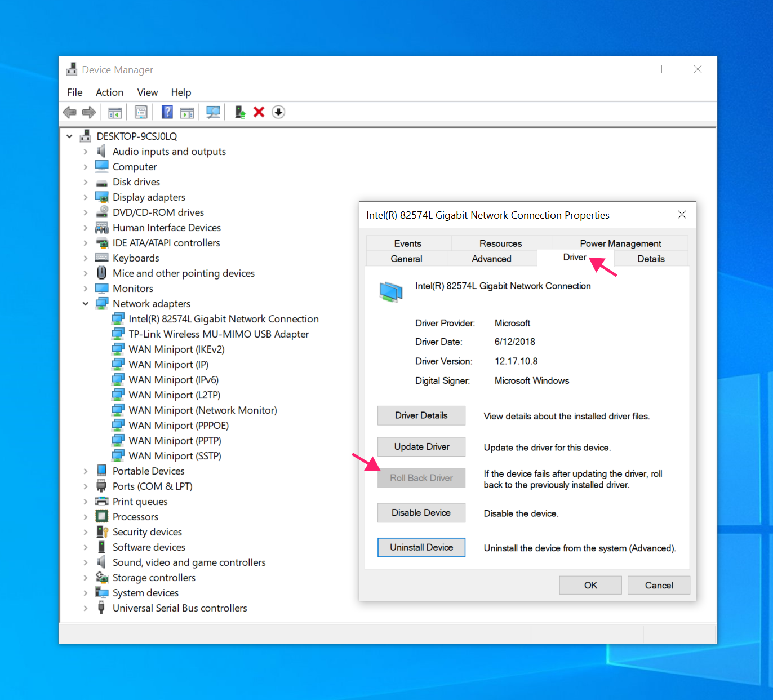Select the DVD/CD-ROM drives disc icon
Image resolution: width=773 pixels, height=700 pixels.
click(x=102, y=212)
